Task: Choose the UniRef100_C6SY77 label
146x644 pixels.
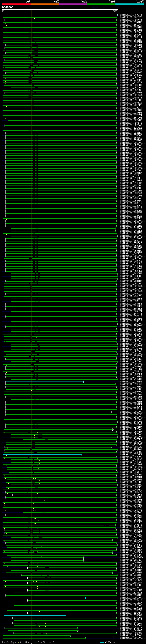Action: pos(131,70)
